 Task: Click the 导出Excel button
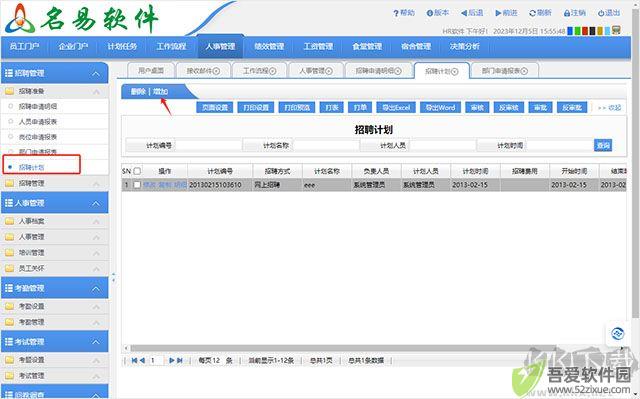[x=396, y=107]
